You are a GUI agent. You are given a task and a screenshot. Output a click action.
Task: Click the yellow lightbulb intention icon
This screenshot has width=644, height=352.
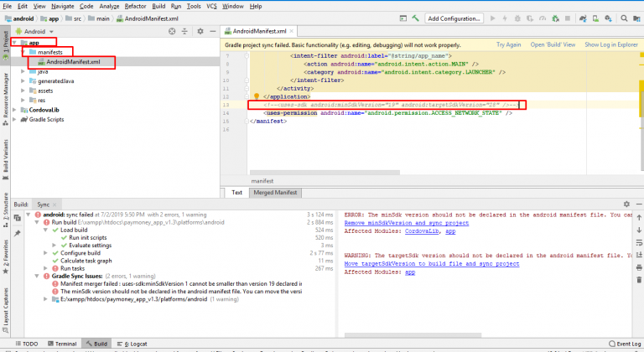(257, 96)
